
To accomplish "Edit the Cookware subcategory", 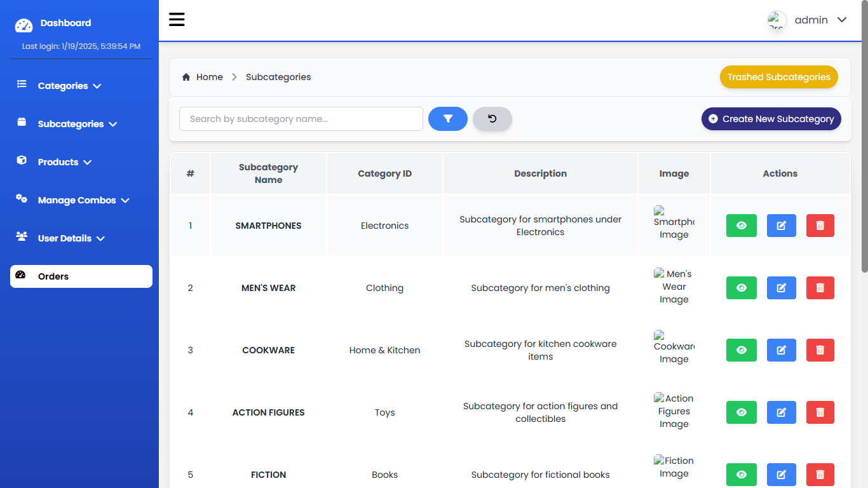I will 782,350.
